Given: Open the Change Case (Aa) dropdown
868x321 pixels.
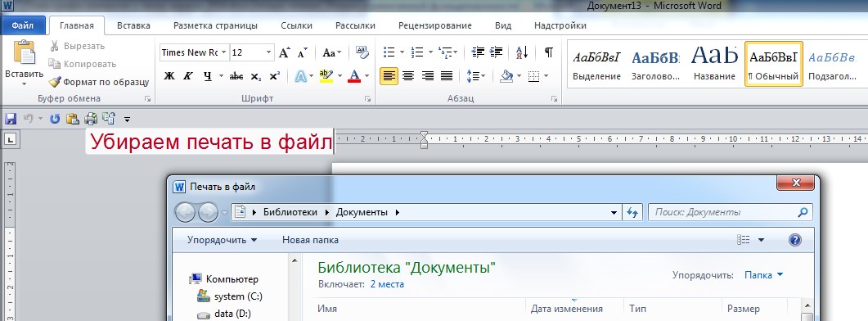Looking at the screenshot, I should 331,52.
